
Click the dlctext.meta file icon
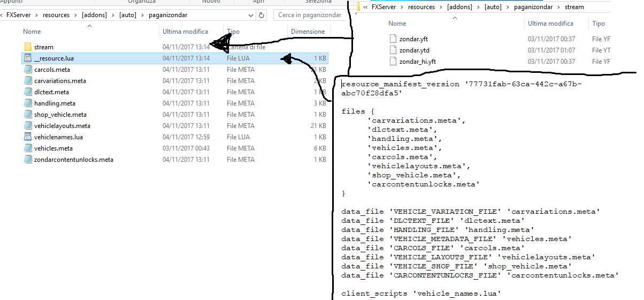(x=28, y=92)
